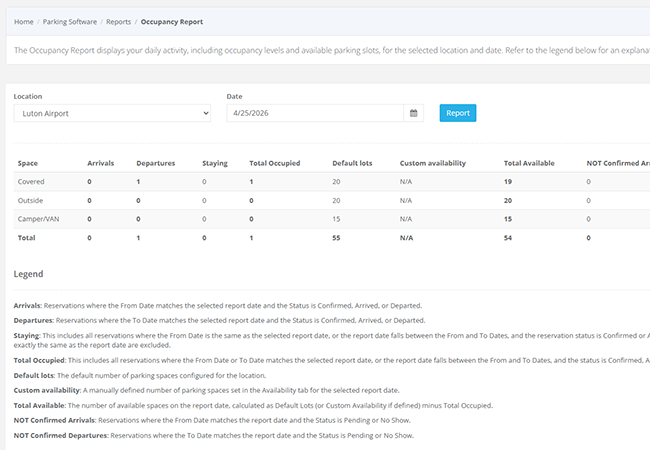Click Covered row Custom availability N/A
Screen dimensions: 650x450
[x=406, y=181]
